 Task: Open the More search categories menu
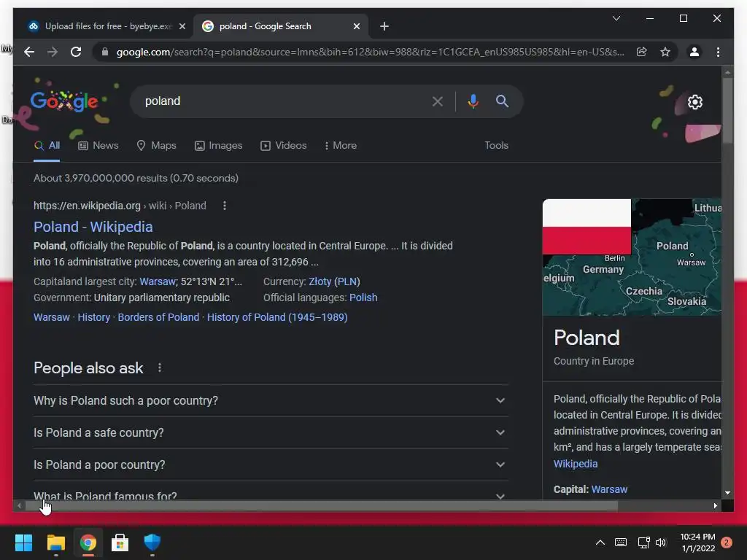341,146
